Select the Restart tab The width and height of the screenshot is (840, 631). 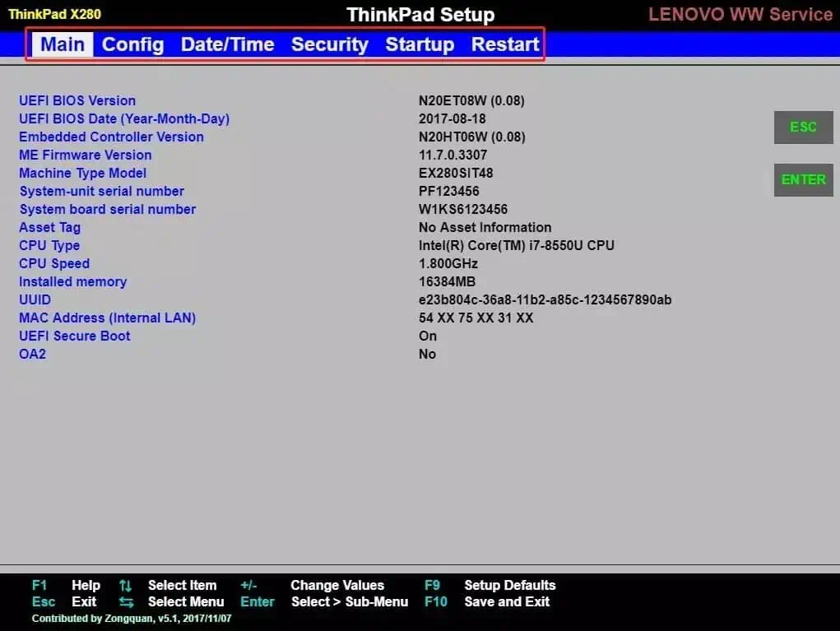505,44
